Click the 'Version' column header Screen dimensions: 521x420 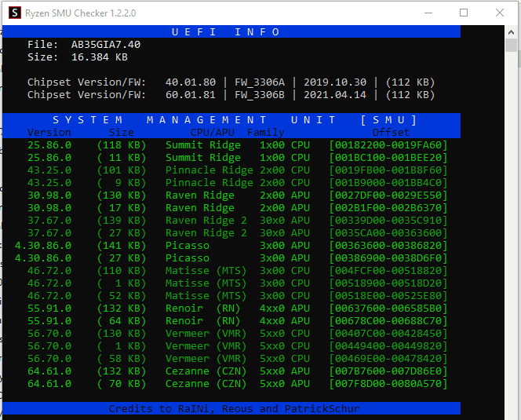(x=49, y=133)
